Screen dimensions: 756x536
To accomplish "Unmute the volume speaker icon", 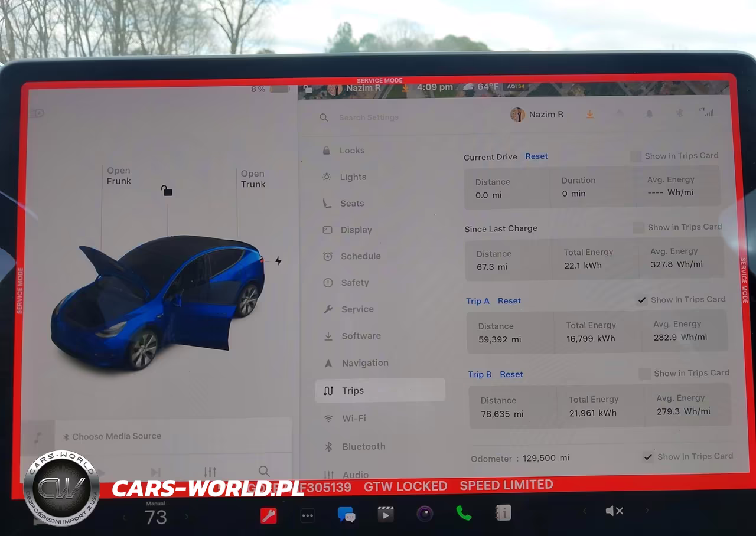I will (614, 511).
